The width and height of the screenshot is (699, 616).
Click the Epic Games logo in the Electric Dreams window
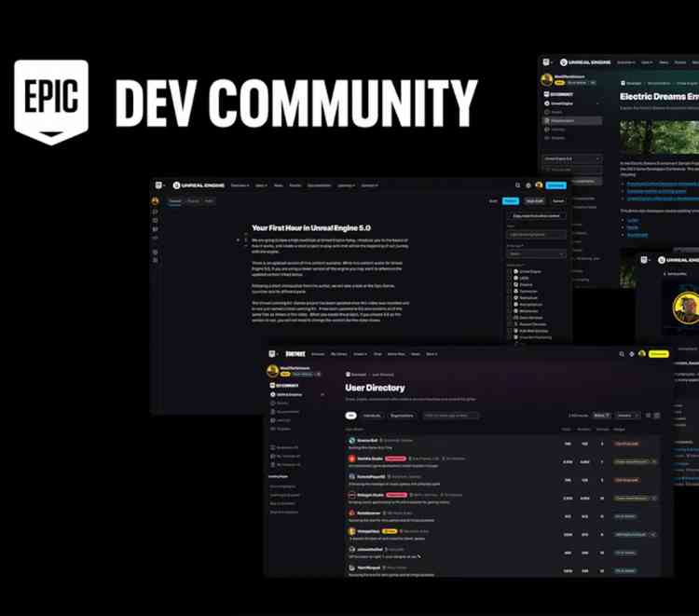point(546,62)
